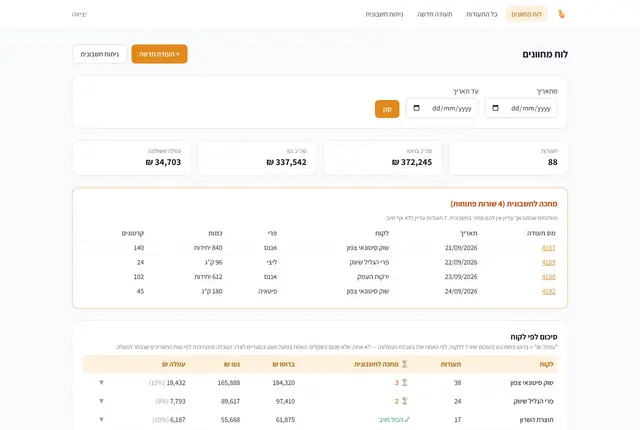Click customer 'ירקות העמק' in waiting table
This screenshot has width=640, height=430.
373,277
